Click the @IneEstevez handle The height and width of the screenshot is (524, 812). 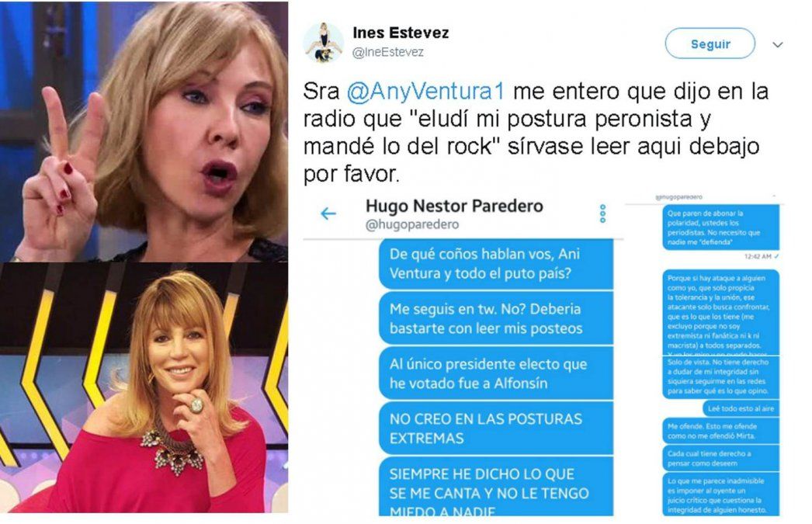(388, 52)
